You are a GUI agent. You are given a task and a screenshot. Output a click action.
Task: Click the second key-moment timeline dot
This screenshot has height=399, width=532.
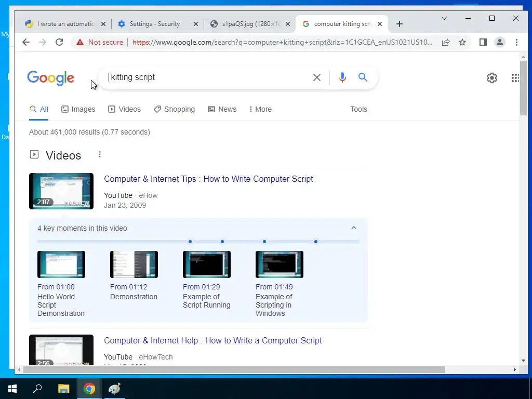point(222,242)
